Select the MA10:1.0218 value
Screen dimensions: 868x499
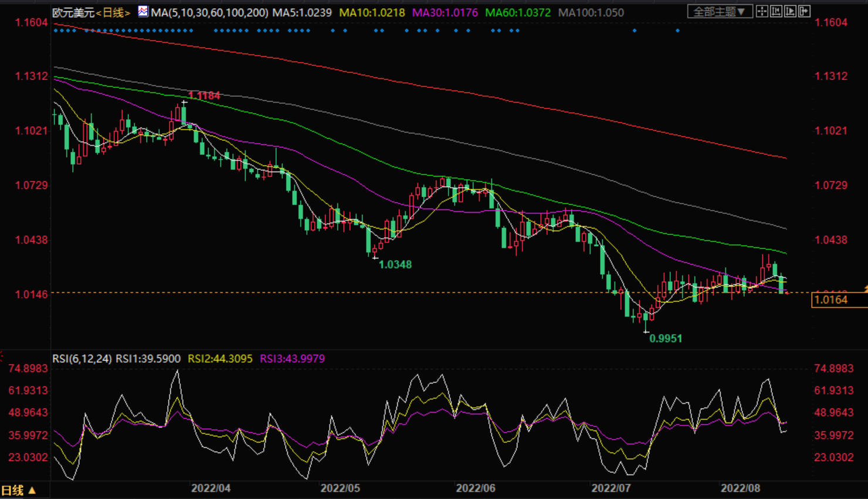coord(372,12)
